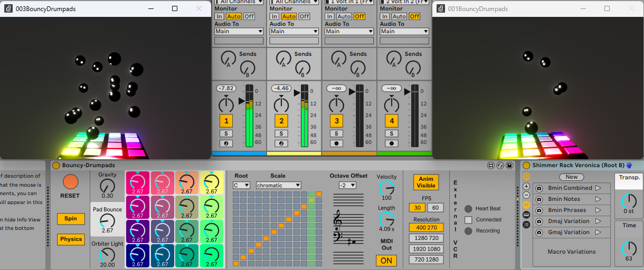Choose the 1920 1080 resolution button

(x=426, y=249)
